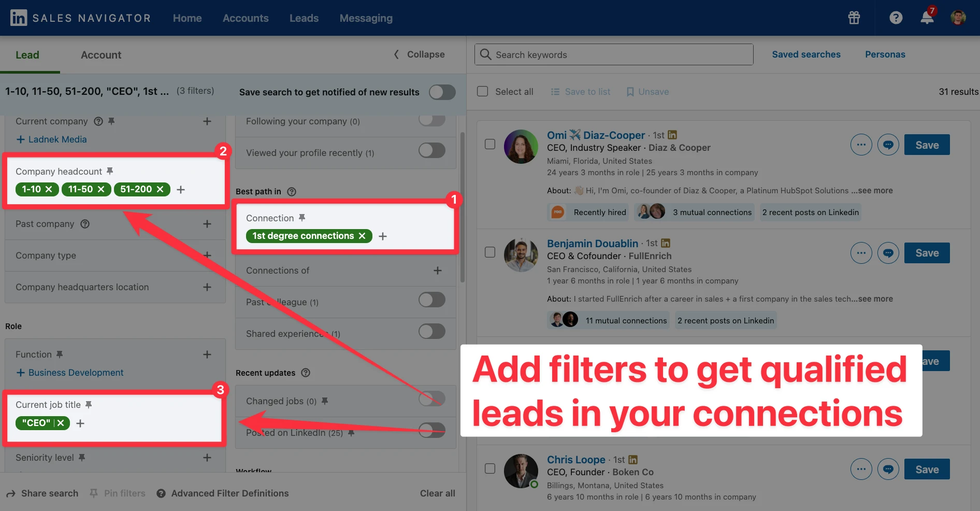Toggle Save search notifications switch
980x511 pixels.
pos(442,92)
